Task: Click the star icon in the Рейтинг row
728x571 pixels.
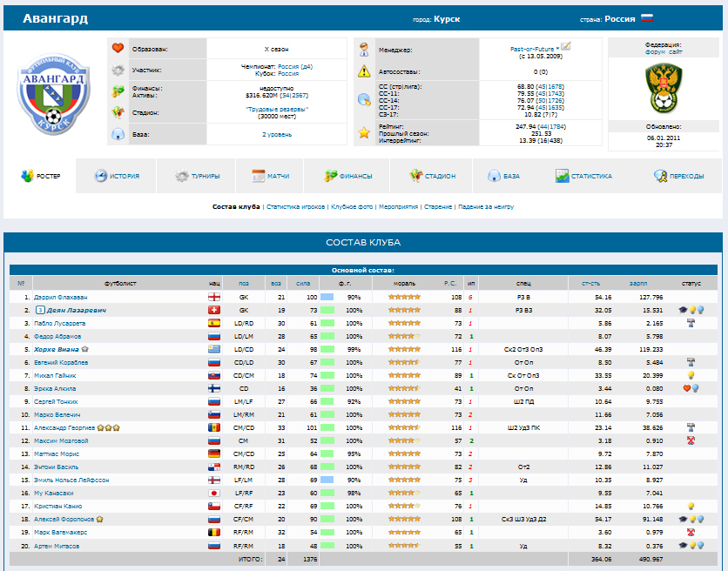Action: (363, 133)
